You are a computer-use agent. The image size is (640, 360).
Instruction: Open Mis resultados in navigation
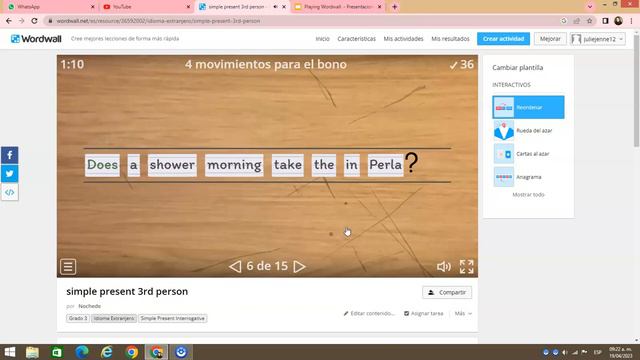pos(450,39)
